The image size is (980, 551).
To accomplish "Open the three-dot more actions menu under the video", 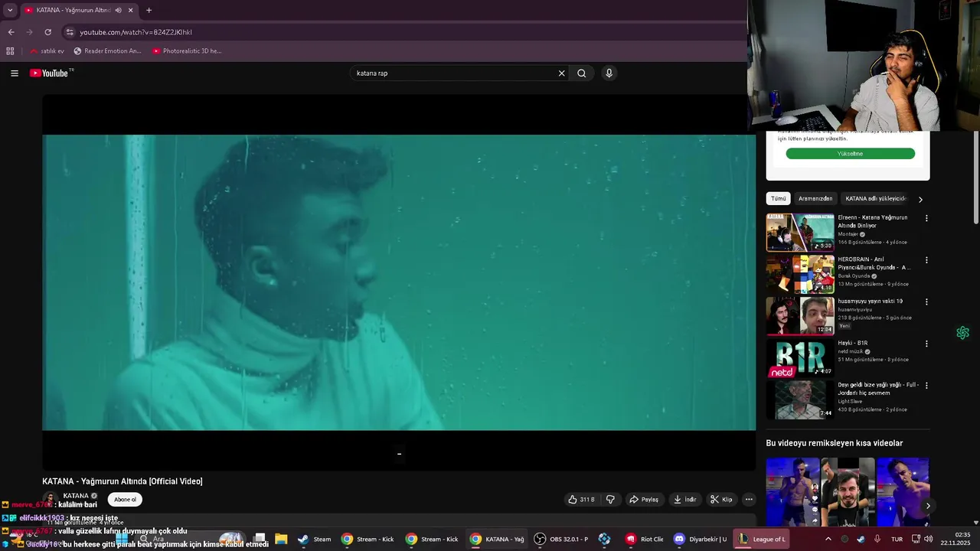I will click(x=749, y=500).
